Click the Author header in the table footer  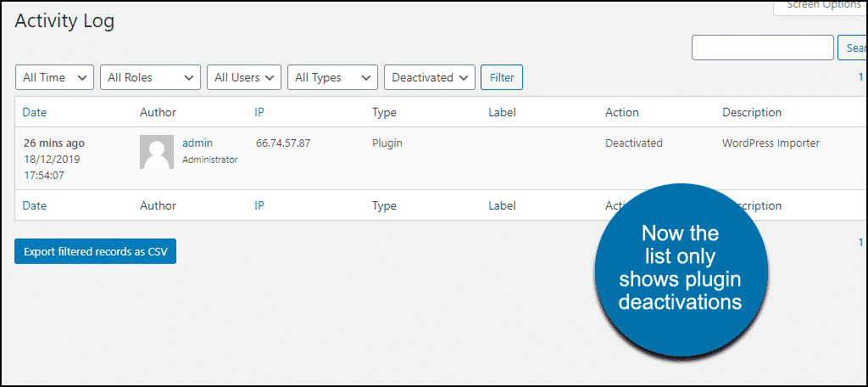tap(158, 205)
